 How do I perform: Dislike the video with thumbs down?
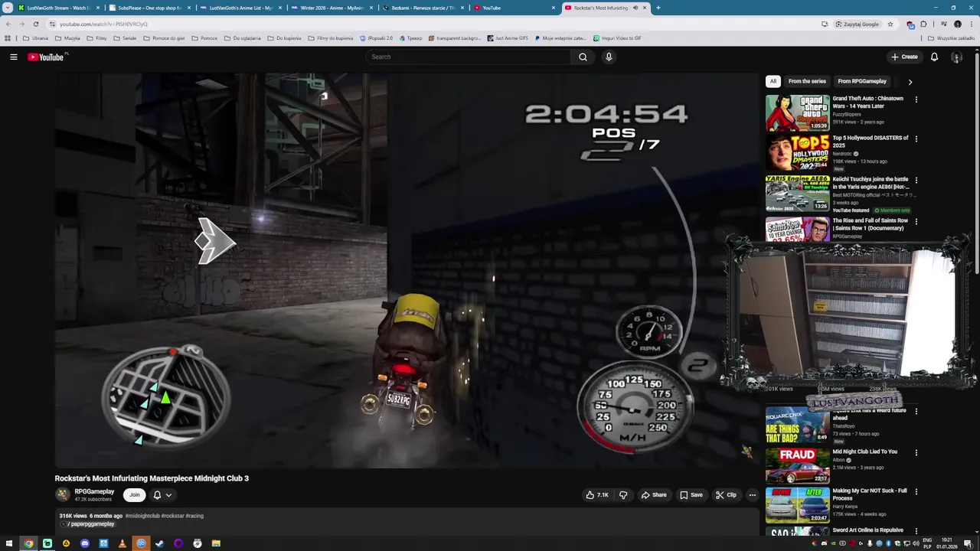(623, 495)
